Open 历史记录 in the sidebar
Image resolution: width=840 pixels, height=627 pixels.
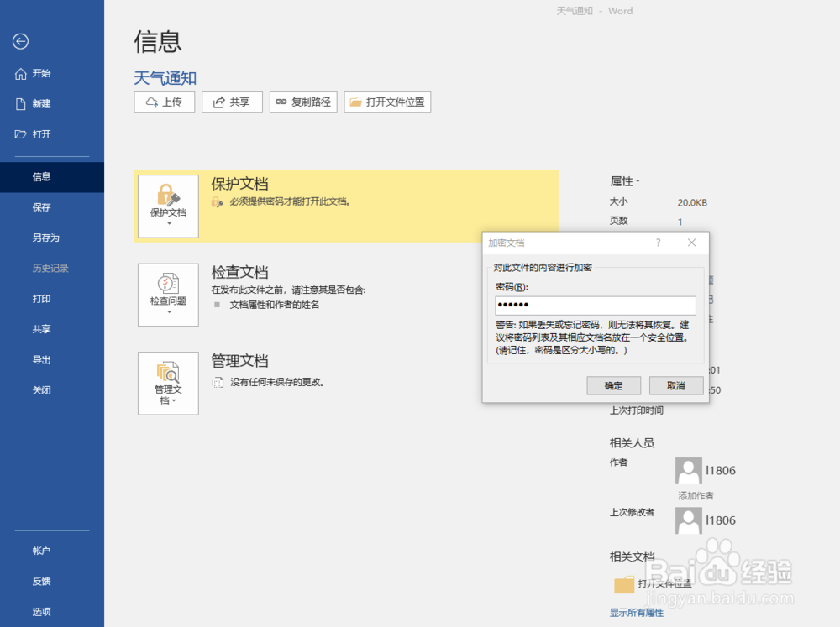52,269
